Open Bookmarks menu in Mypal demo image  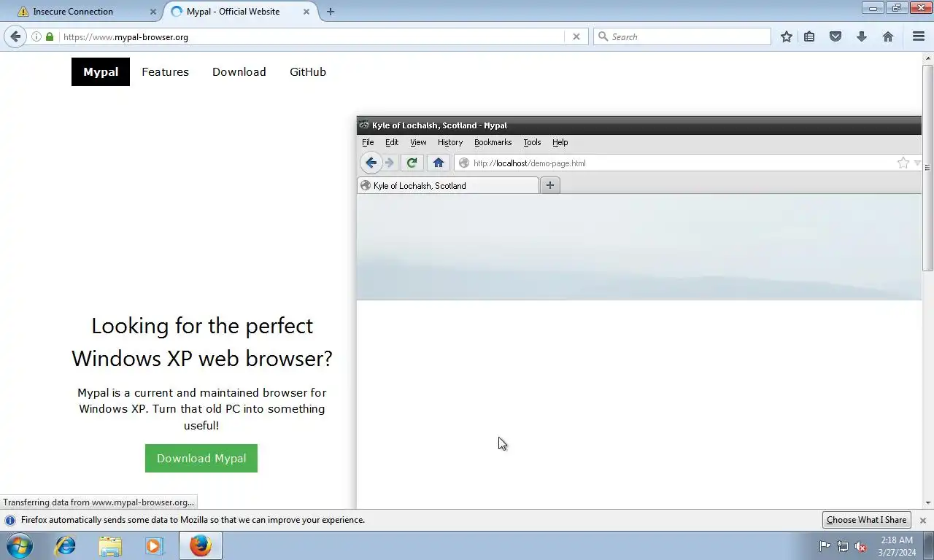tap(493, 142)
